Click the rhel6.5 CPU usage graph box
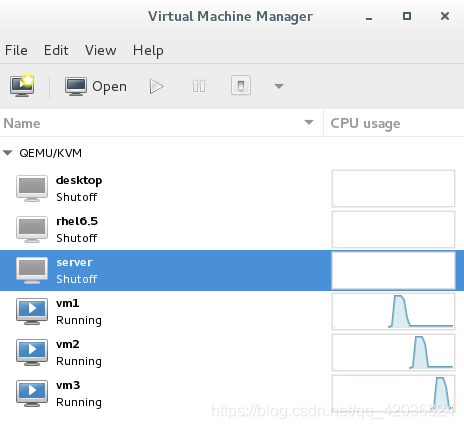The height and width of the screenshot is (429, 464). 393,229
